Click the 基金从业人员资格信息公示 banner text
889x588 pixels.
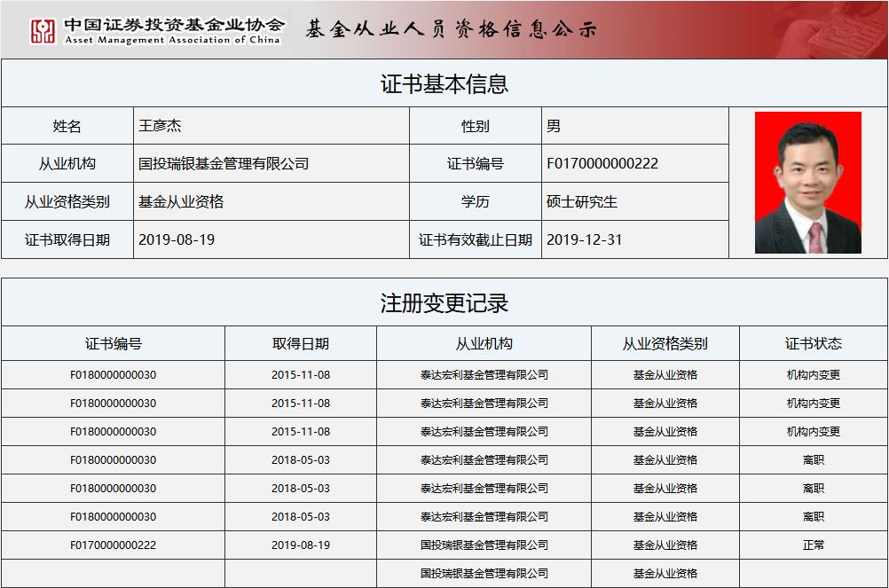click(451, 29)
